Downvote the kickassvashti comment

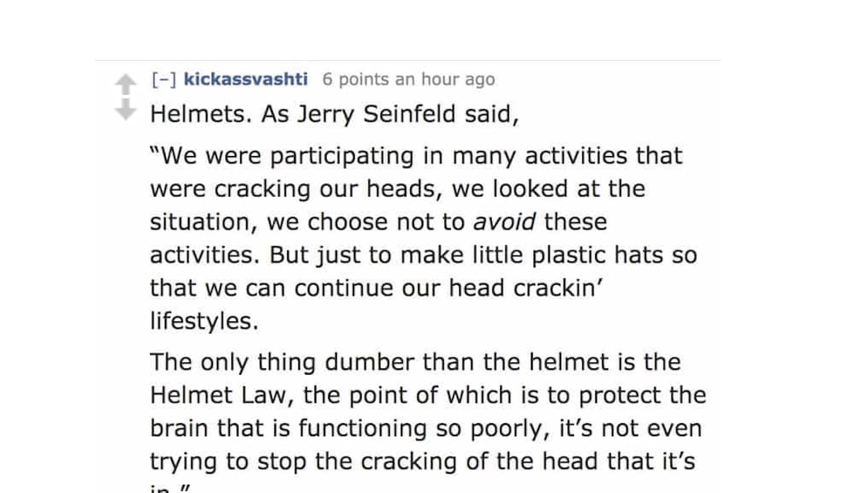pyautogui.click(x=125, y=109)
